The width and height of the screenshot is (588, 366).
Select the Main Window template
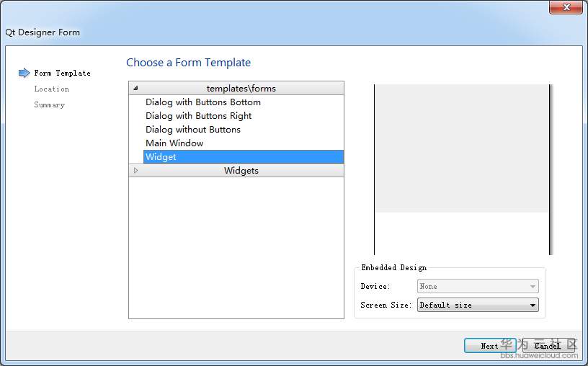174,143
